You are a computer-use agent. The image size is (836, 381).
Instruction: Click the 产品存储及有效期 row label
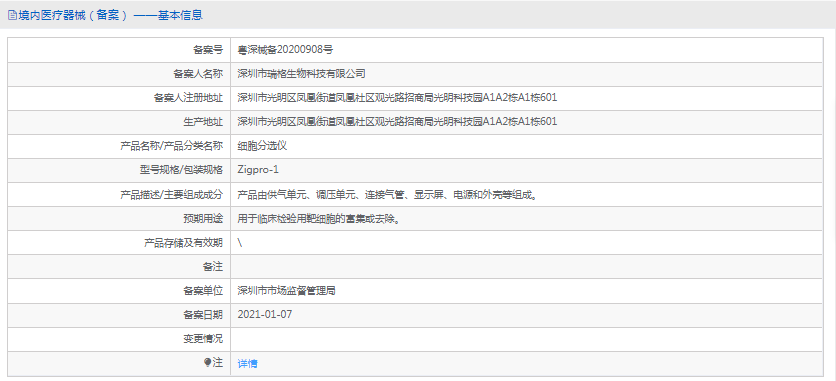pyautogui.click(x=183, y=242)
